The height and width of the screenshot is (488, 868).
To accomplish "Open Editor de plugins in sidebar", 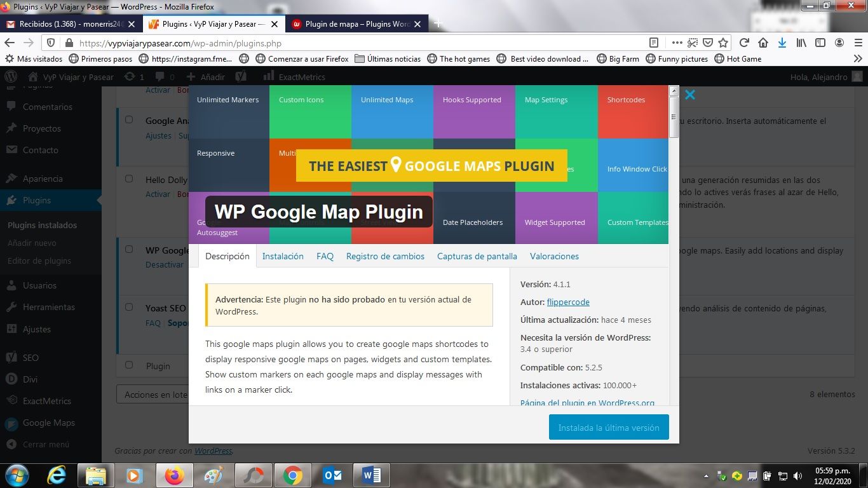I will pyautogui.click(x=39, y=261).
